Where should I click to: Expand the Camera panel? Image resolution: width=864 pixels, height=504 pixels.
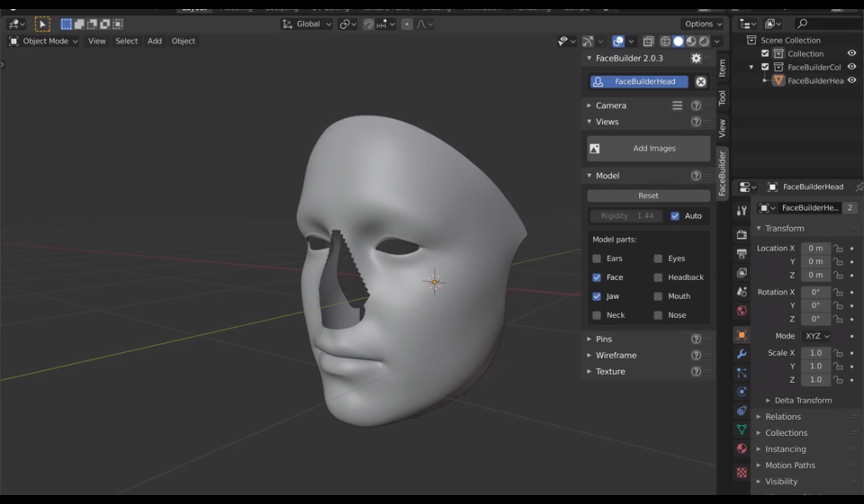click(x=589, y=105)
